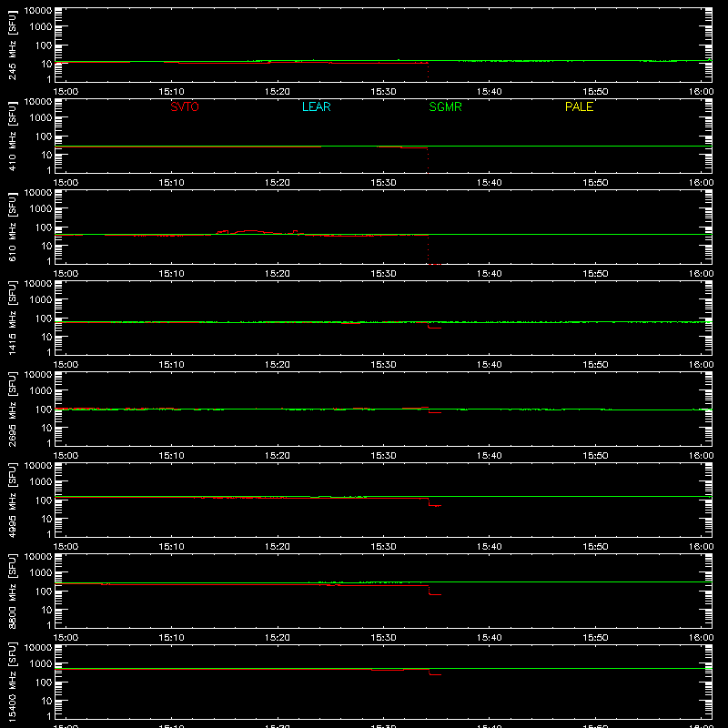Click the 15:20 tick below the 2695 MHz plot

278,456
